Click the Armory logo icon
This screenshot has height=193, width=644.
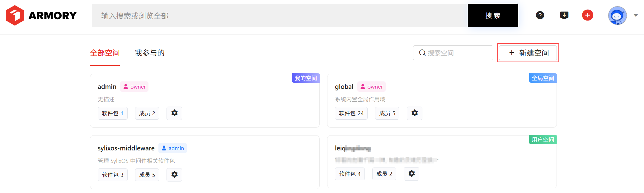click(15, 15)
